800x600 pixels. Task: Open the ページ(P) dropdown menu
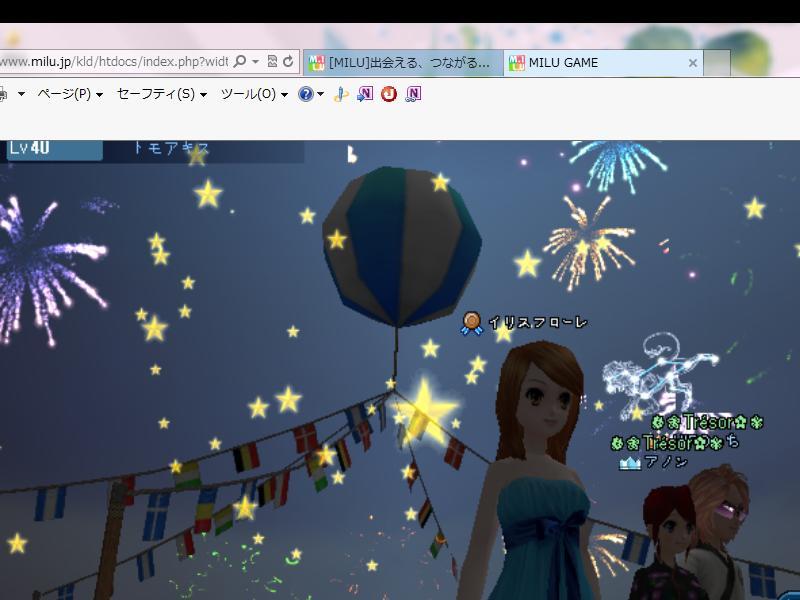[x=70, y=94]
